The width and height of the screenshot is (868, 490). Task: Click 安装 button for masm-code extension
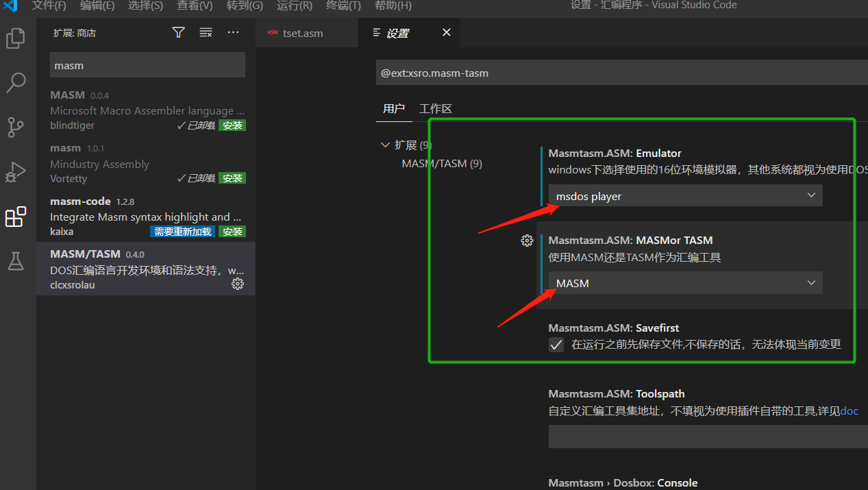pyautogui.click(x=232, y=232)
